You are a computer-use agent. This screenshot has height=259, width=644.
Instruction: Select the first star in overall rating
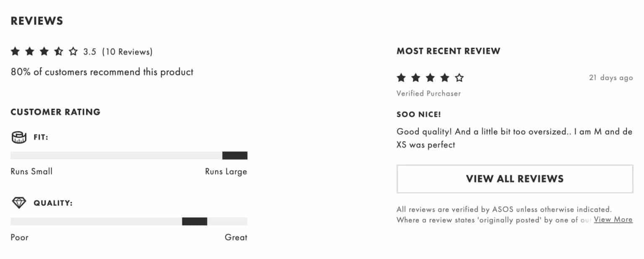[15, 51]
